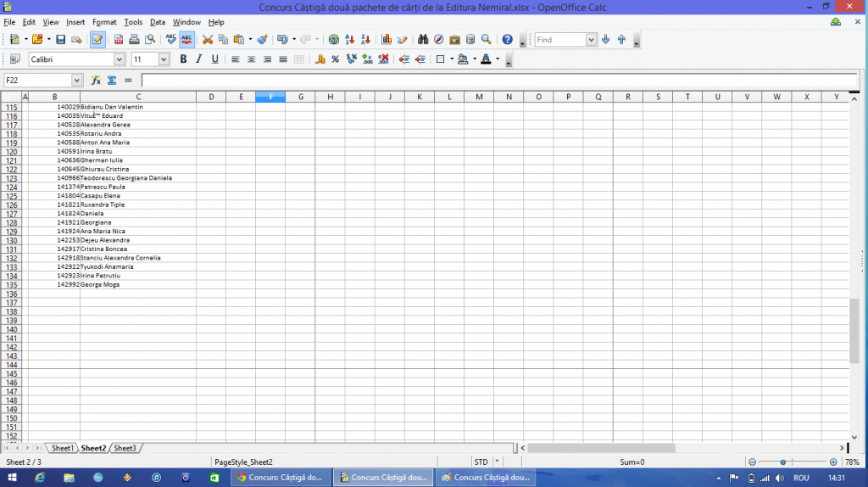Toggle Bold formatting
The height and width of the screenshot is (487, 868).
click(181, 59)
